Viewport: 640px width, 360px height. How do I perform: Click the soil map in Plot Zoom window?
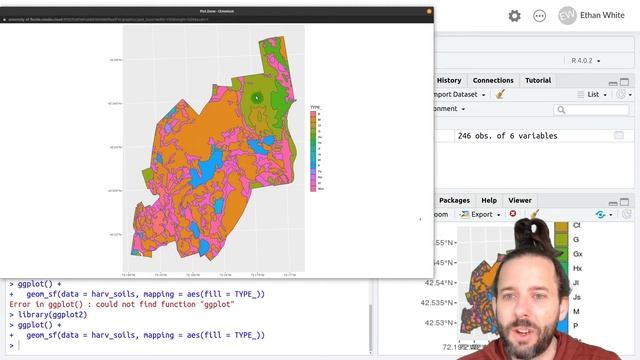[213, 149]
